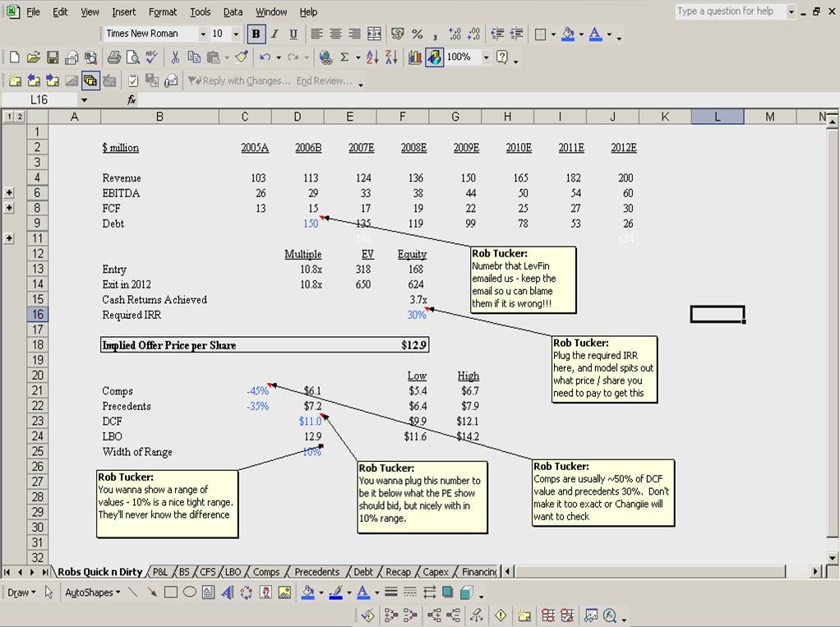Save the workbook
The width and height of the screenshot is (840, 627).
[x=52, y=58]
